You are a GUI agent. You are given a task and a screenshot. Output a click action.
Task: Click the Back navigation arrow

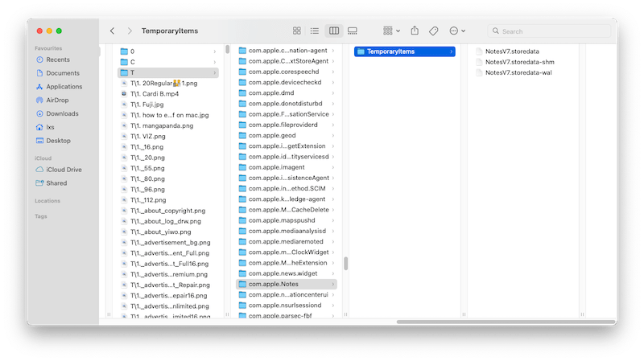(112, 31)
